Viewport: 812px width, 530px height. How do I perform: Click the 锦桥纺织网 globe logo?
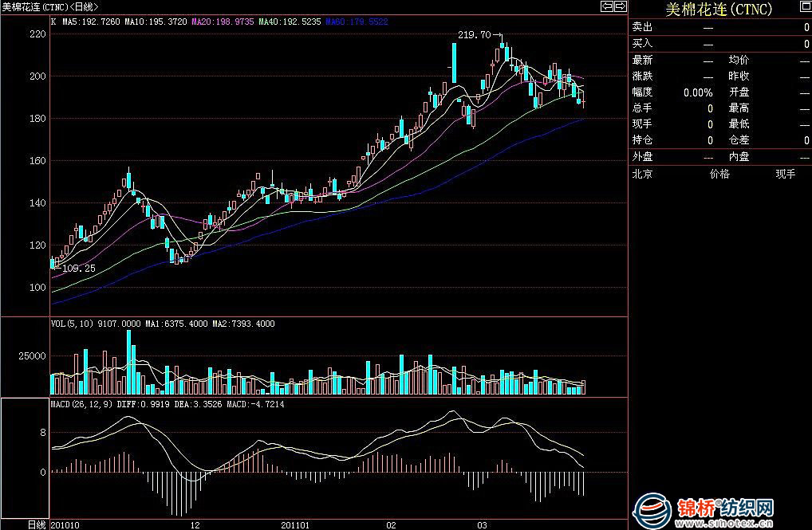(x=654, y=510)
